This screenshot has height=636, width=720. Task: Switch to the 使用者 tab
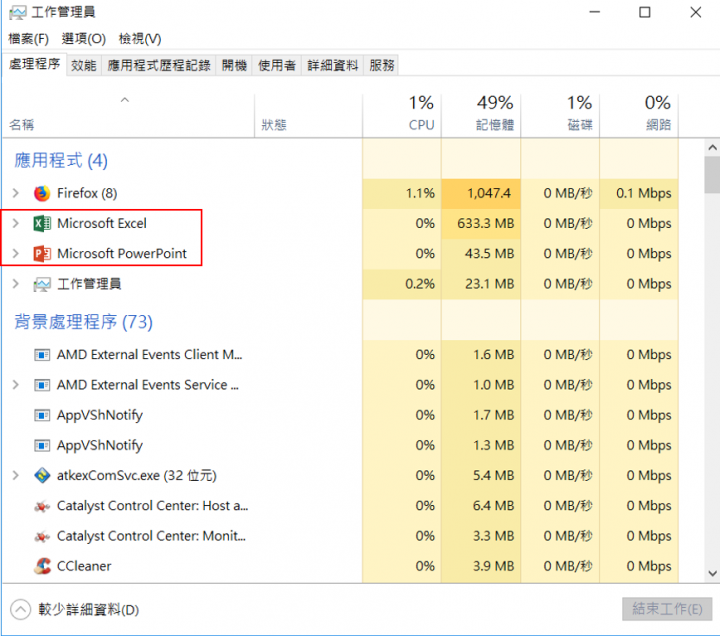(277, 65)
